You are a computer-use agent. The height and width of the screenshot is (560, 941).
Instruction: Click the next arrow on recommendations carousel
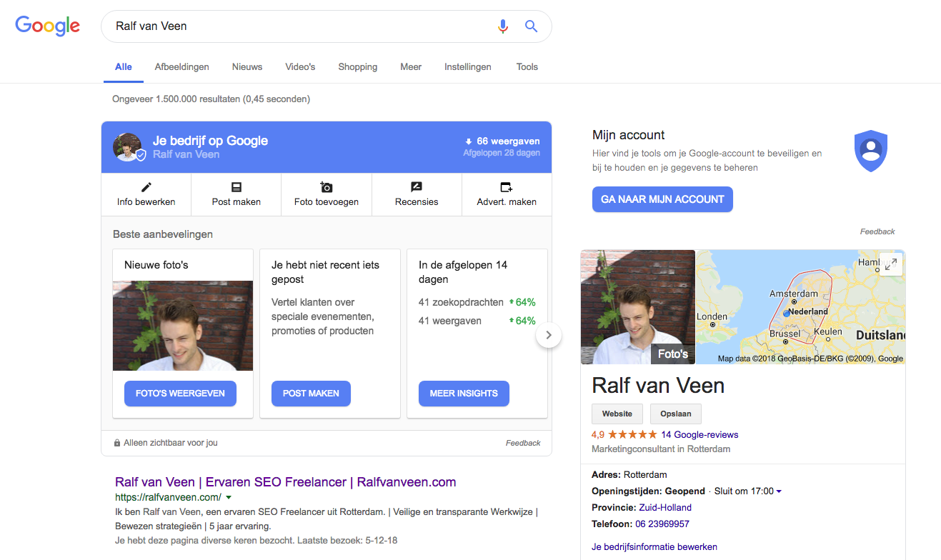(549, 334)
